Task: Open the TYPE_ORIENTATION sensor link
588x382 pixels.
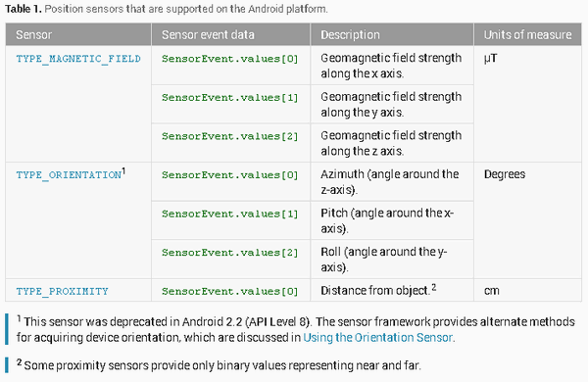Action: tap(69, 175)
